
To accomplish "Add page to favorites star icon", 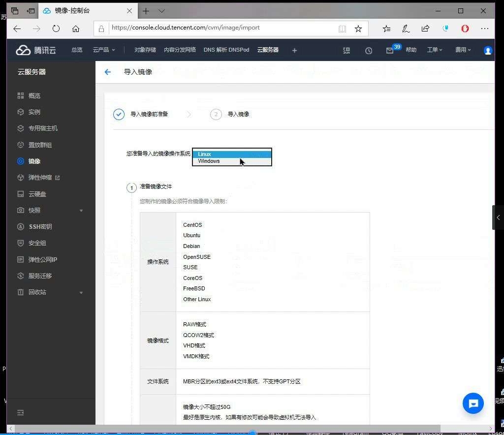I will click(358, 29).
